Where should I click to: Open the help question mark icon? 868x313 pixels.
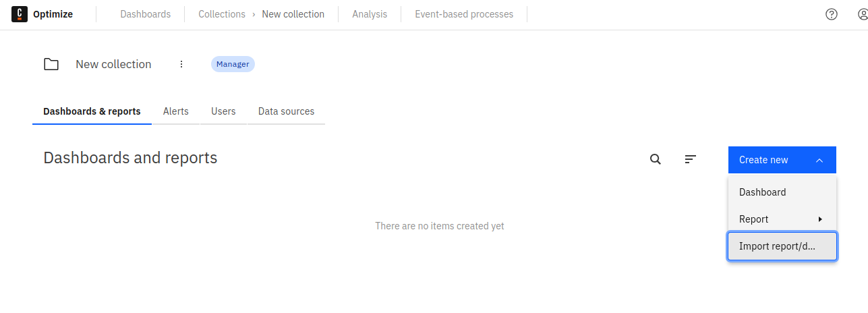tap(832, 14)
